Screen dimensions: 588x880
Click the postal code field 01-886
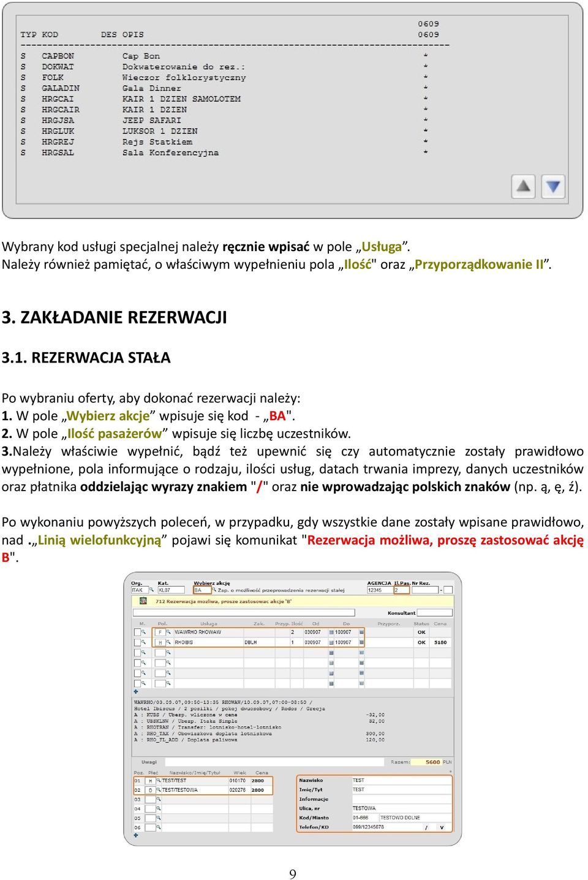(x=364, y=818)
